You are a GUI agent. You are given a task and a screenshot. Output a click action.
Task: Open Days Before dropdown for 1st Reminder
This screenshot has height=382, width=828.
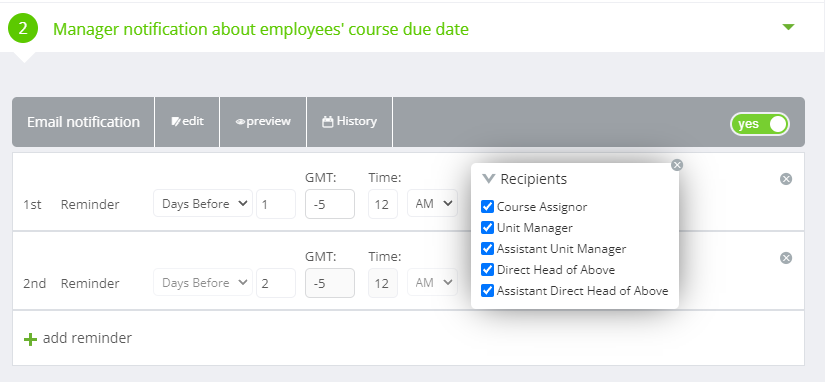click(x=203, y=204)
